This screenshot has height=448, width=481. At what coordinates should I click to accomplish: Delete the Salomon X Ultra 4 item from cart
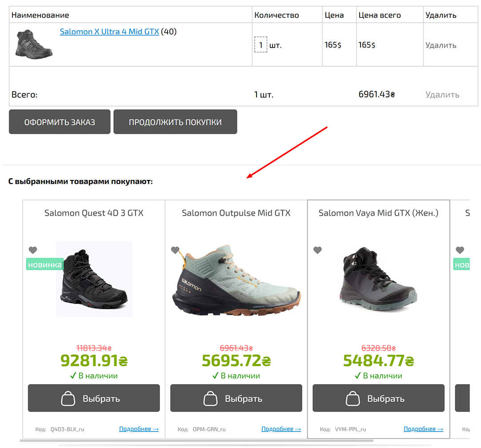pyautogui.click(x=441, y=45)
